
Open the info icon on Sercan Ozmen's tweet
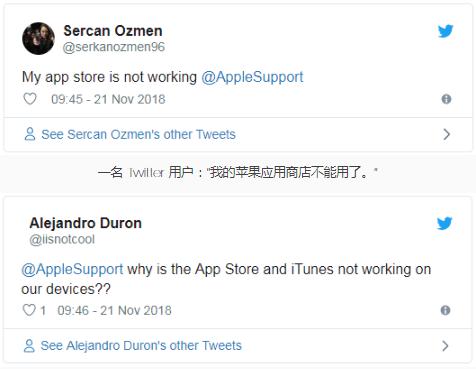point(446,99)
